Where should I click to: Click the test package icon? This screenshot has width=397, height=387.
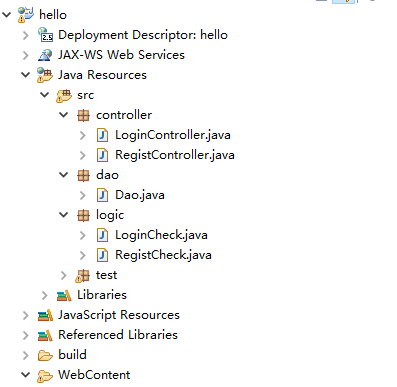pos(82,276)
